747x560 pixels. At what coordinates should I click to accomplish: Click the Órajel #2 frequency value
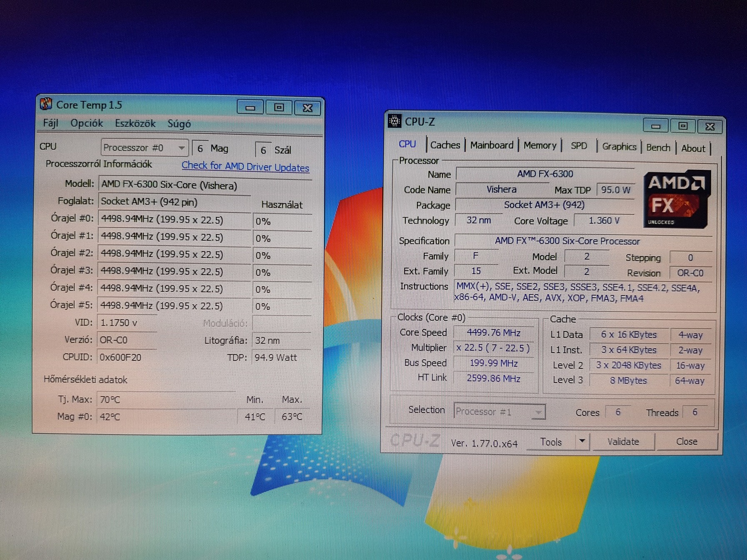(x=174, y=254)
